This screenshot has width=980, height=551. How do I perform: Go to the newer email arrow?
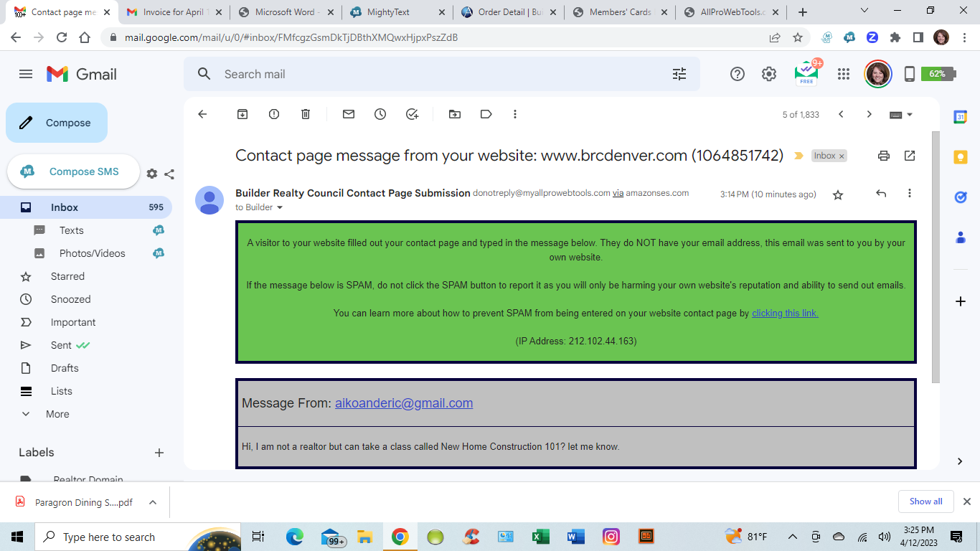(x=841, y=114)
